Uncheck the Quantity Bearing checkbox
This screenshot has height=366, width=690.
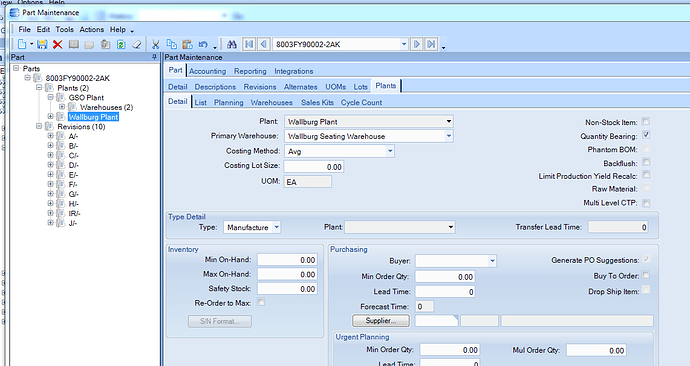pos(646,135)
